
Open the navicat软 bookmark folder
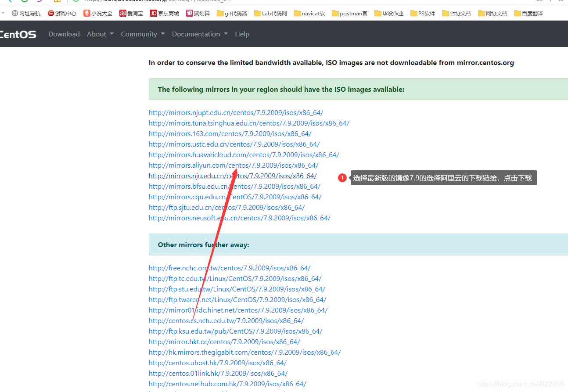(310, 14)
